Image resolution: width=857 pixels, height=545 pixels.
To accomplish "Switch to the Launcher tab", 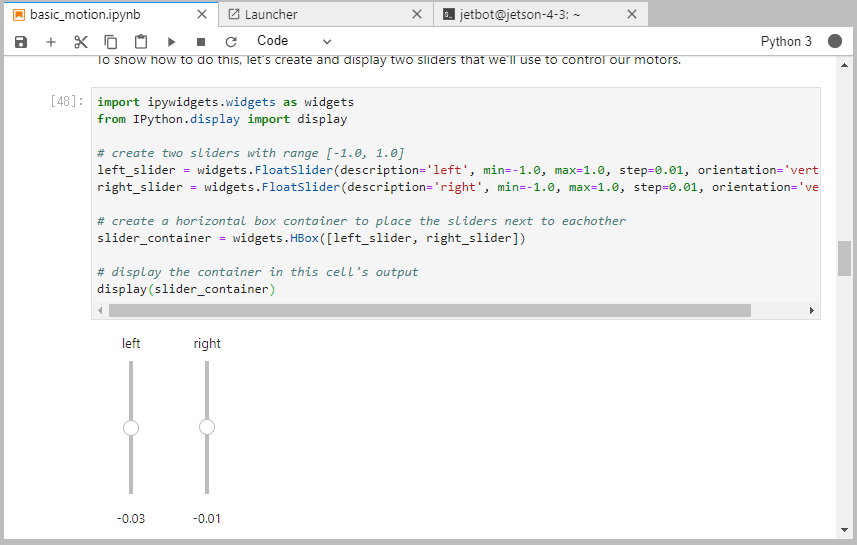I will point(271,15).
